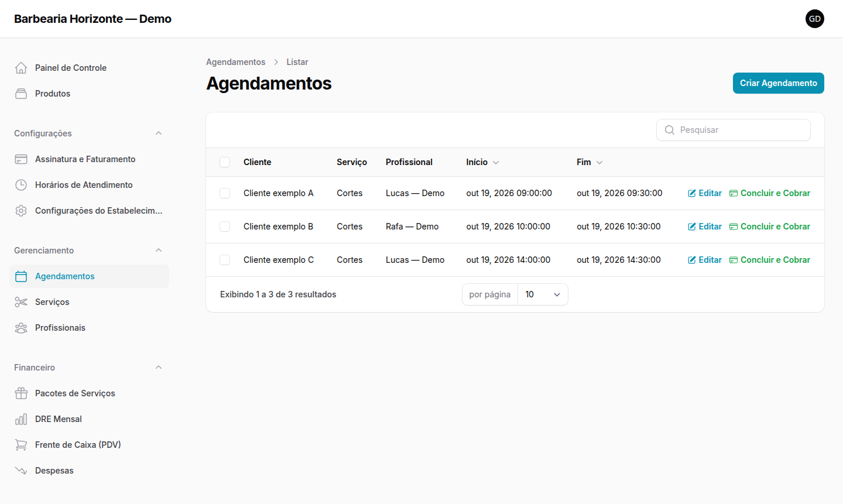Collapse the Configurações sidebar group
Viewport: 843px width, 504px height.
pos(159,133)
